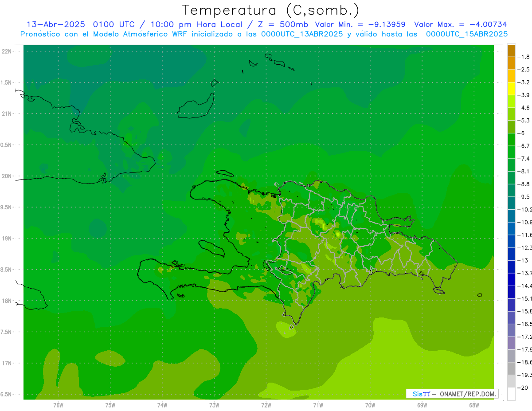Click the "69W" longitude axis label
Image resolution: width=532 pixels, height=411 pixels.
tap(422, 405)
